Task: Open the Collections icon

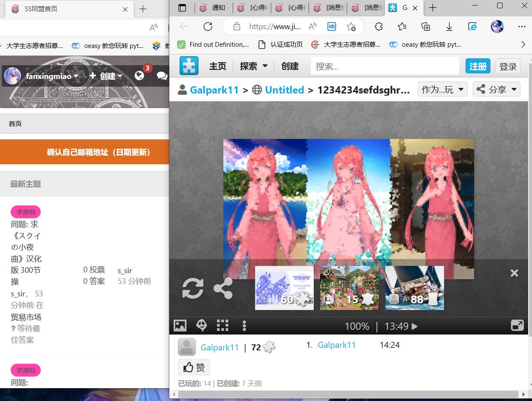Action: coord(426,27)
